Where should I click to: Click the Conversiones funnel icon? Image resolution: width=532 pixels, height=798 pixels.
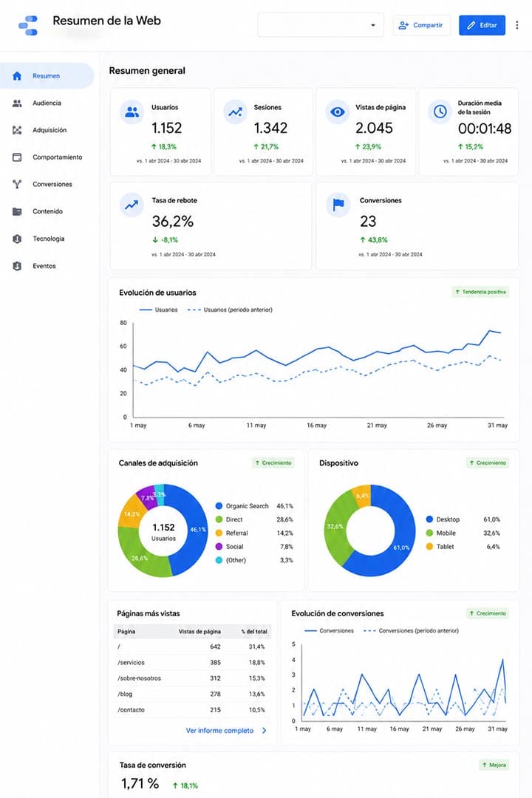(17, 184)
